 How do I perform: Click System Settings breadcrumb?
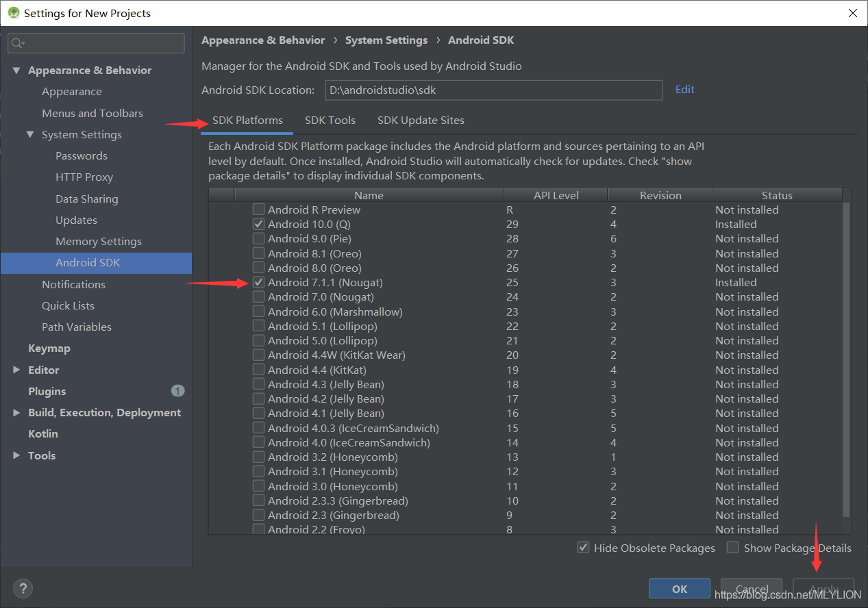click(x=386, y=40)
